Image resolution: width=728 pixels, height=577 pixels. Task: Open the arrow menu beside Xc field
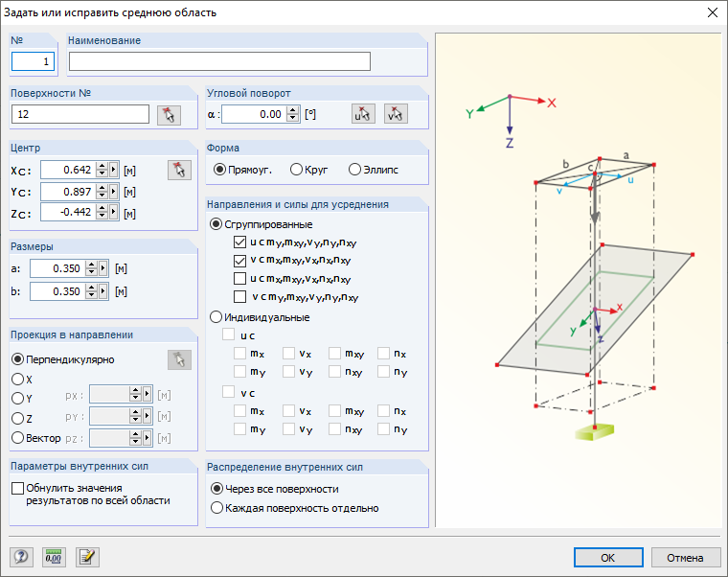[114, 170]
